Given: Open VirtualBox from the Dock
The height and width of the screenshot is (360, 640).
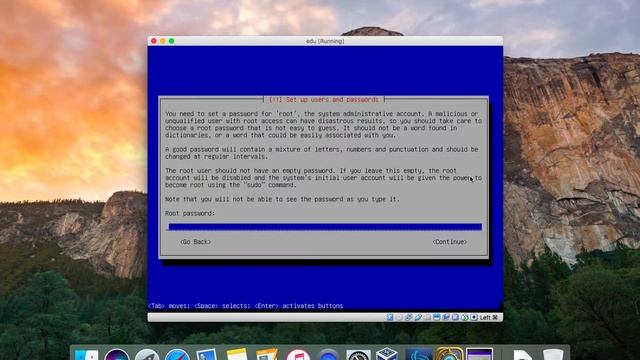Looking at the screenshot, I should pyautogui.click(x=387, y=354).
